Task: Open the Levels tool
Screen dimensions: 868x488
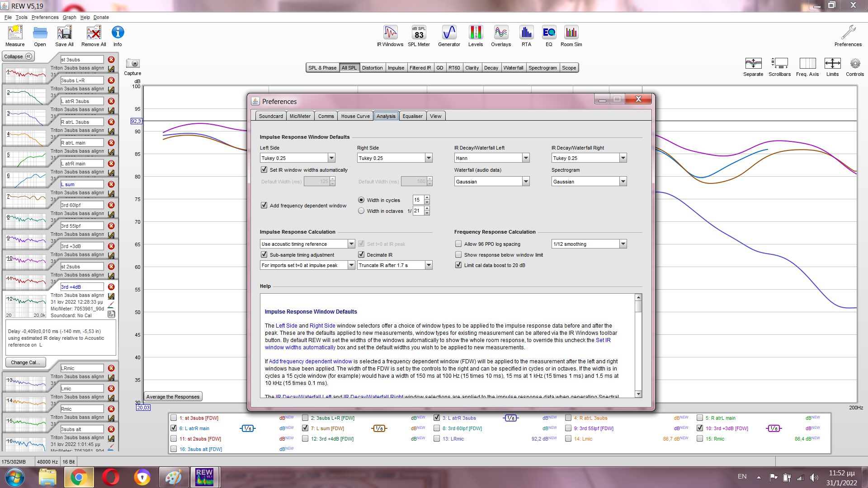Action: (x=476, y=36)
